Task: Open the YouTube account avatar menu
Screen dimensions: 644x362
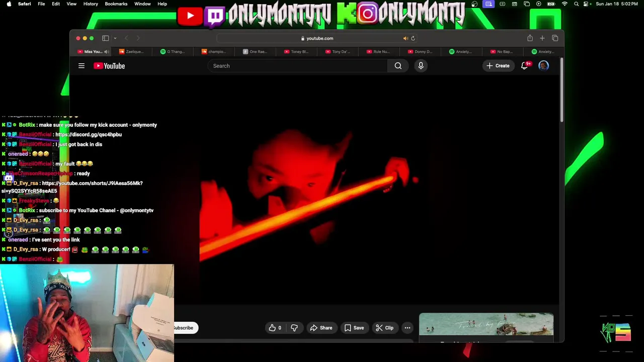Action: click(x=543, y=66)
